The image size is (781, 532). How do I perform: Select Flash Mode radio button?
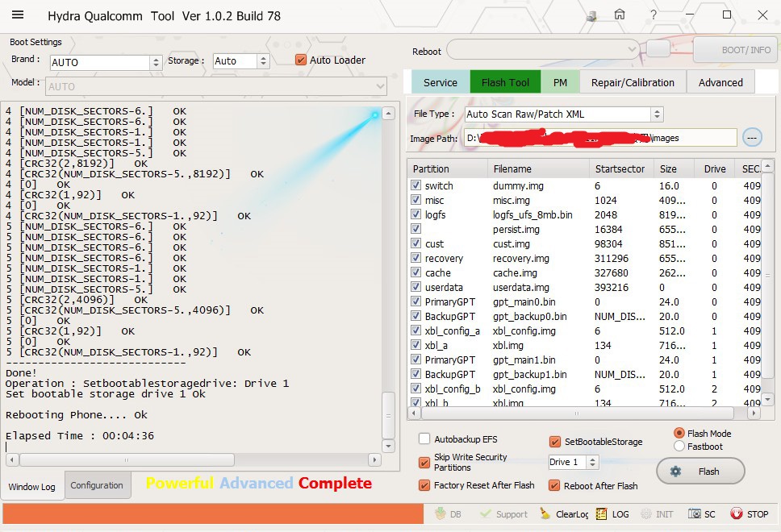coord(679,433)
